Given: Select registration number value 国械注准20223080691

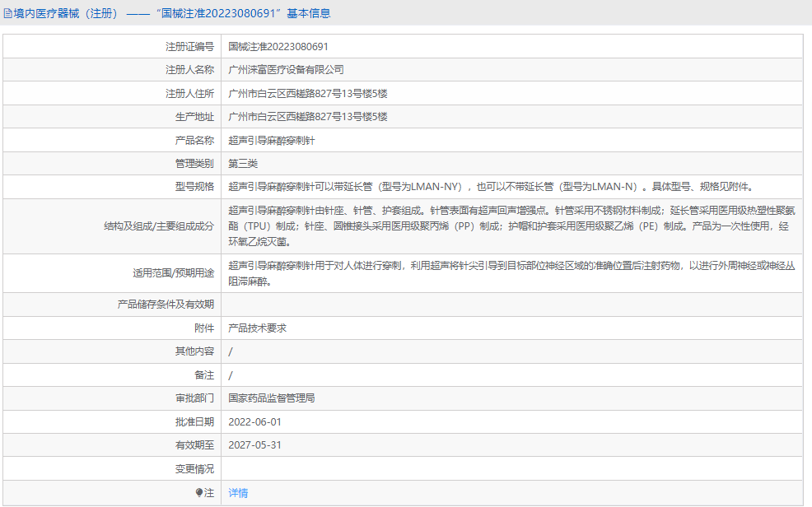Looking at the screenshot, I should (278, 47).
